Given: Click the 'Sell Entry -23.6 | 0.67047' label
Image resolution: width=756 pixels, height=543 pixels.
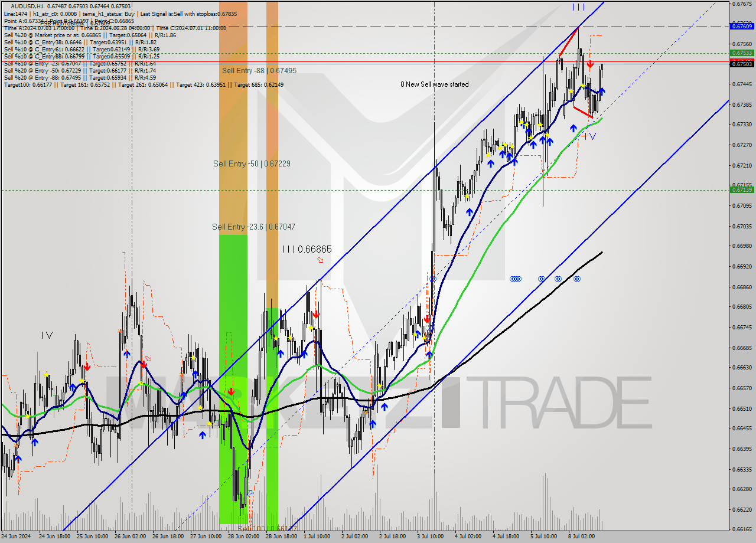Looking at the screenshot, I should click(253, 227).
